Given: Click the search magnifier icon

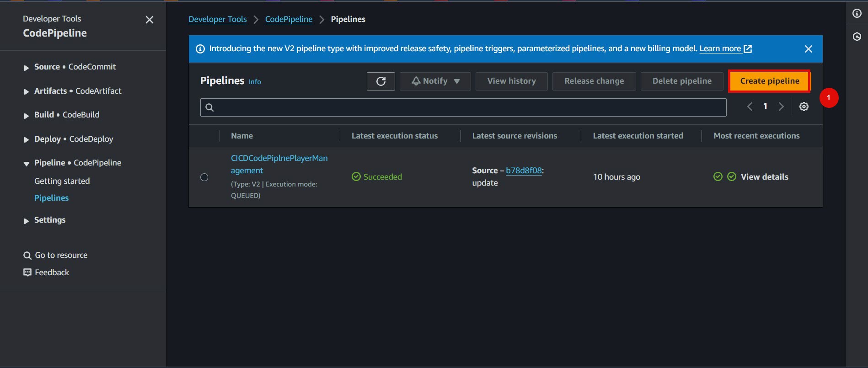Looking at the screenshot, I should click(209, 107).
